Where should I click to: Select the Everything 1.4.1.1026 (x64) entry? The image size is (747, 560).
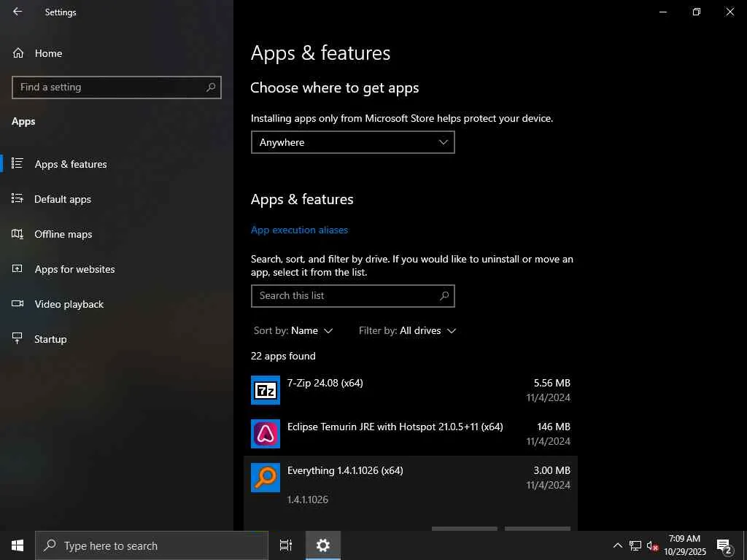point(411,493)
